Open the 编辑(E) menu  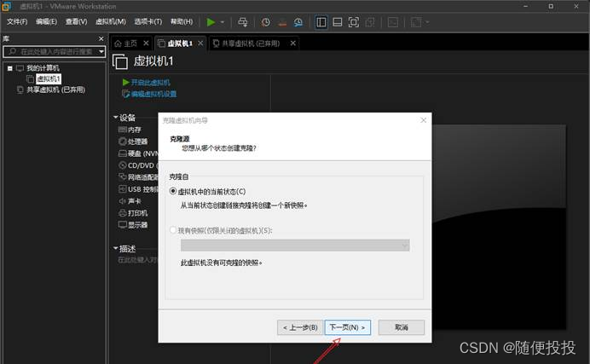point(46,21)
